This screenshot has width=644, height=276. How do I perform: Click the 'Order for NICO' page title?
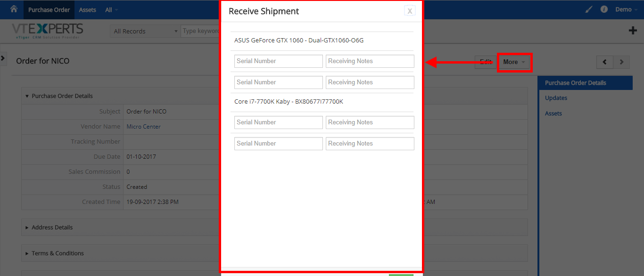click(43, 61)
